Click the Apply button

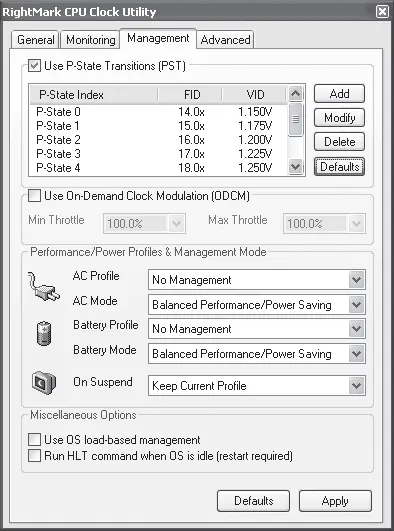click(335, 501)
